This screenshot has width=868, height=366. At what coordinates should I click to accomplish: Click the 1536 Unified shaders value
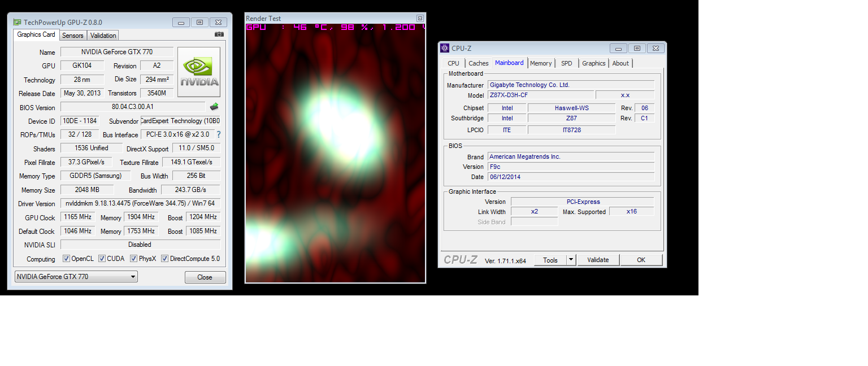pyautogui.click(x=92, y=148)
